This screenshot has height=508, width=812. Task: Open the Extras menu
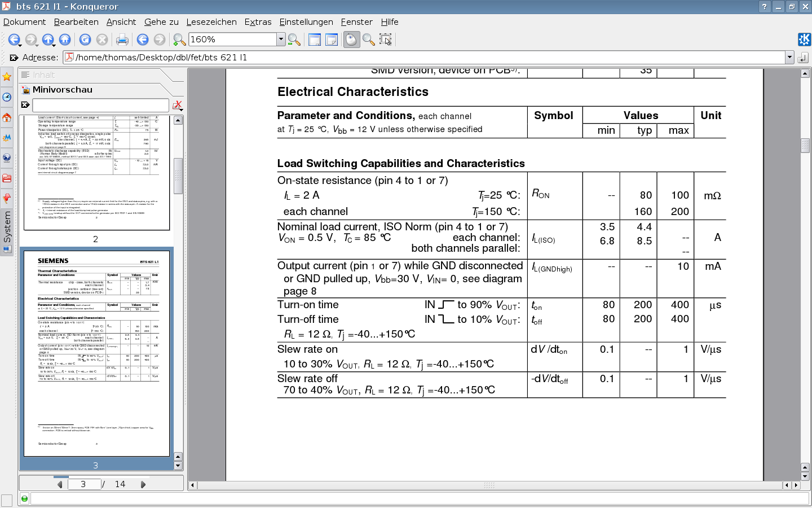click(x=258, y=21)
